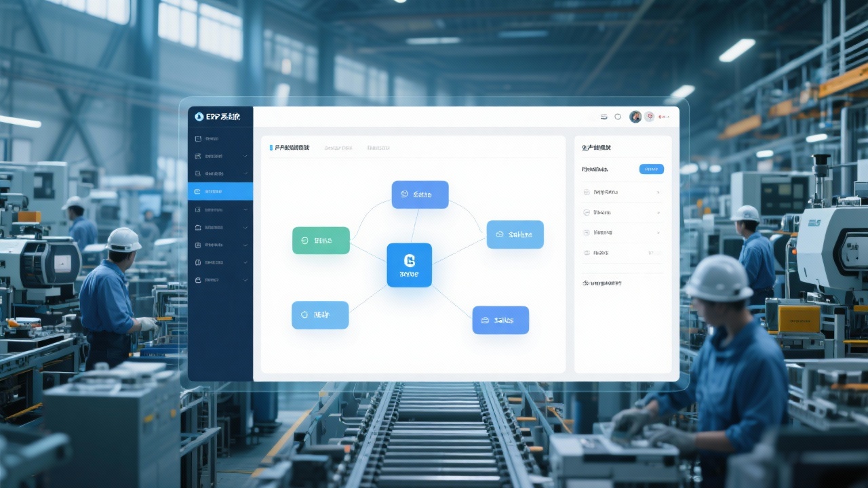Click the ERP logo icon in sidebar header

click(199, 117)
